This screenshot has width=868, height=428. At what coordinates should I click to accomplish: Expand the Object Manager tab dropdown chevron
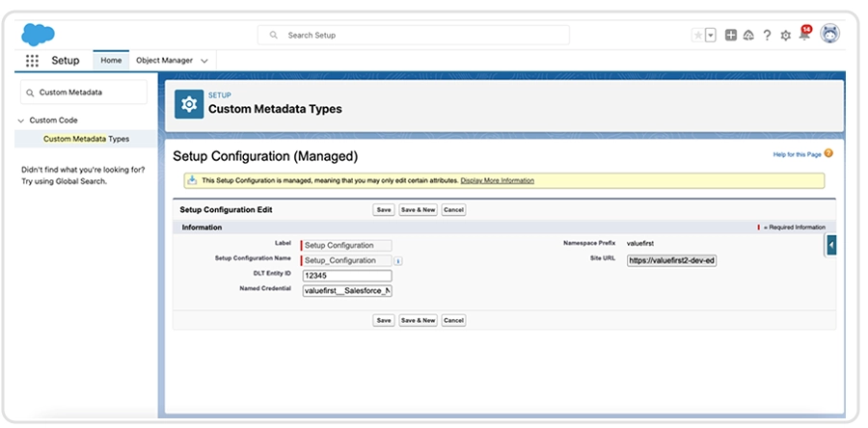tap(204, 61)
